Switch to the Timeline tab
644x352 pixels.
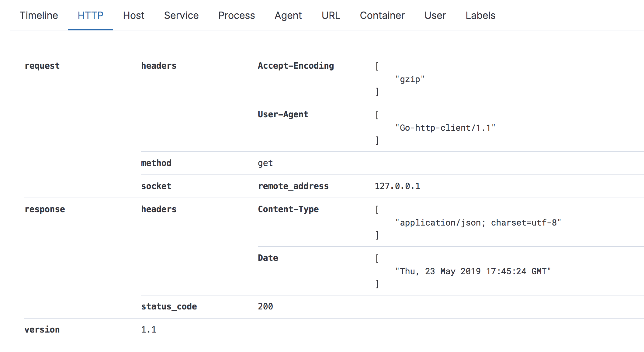pos(39,15)
